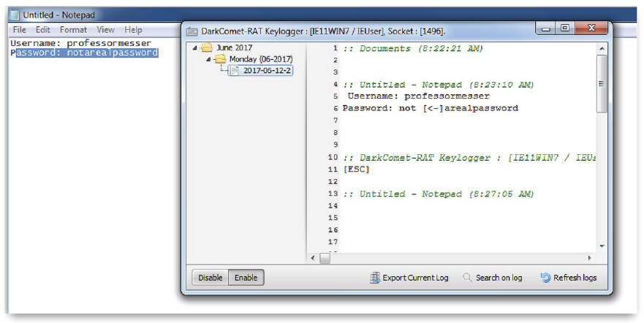The image size is (644, 323).
Task: Click the logged 'Username: professormesser' line
Action: (419, 96)
